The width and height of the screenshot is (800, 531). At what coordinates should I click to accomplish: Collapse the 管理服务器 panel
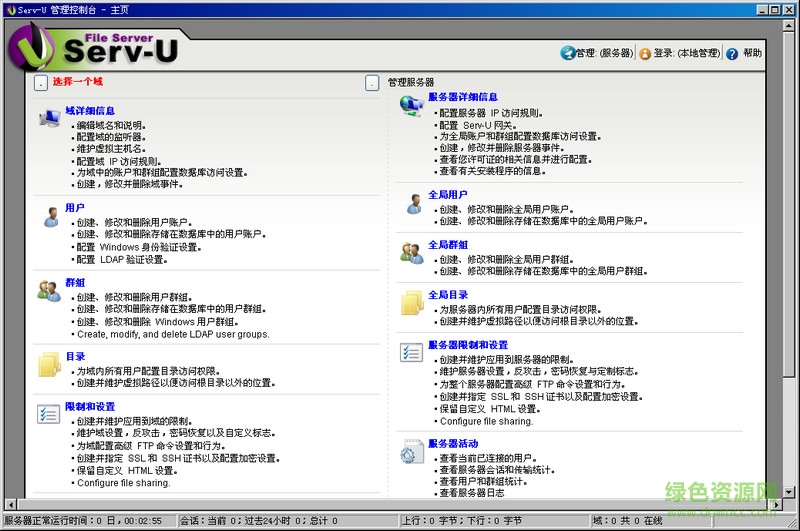[372, 83]
